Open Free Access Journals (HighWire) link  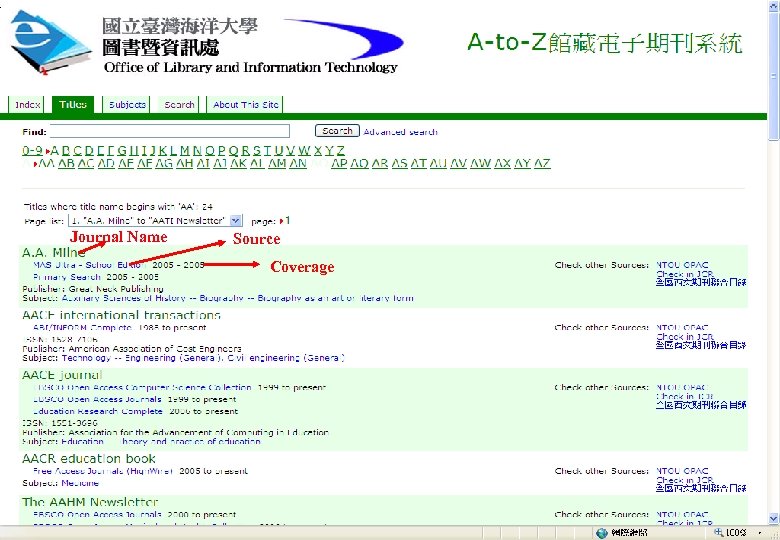tap(103, 471)
